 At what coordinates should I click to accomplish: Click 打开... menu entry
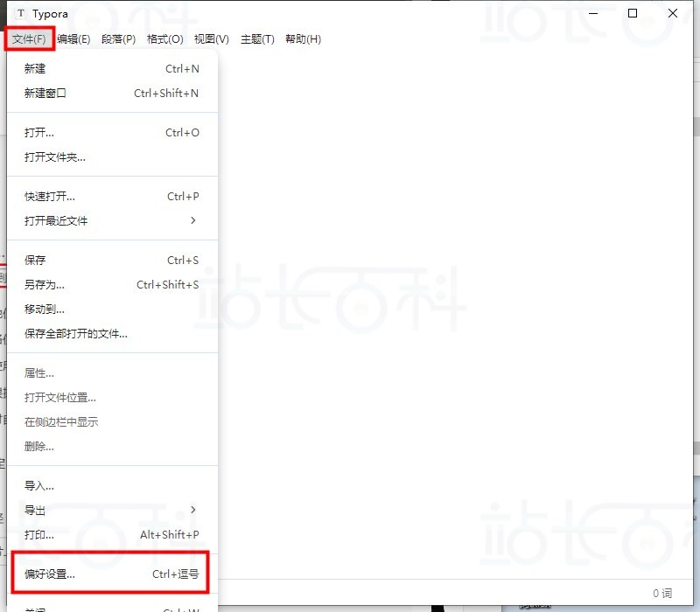112,133
